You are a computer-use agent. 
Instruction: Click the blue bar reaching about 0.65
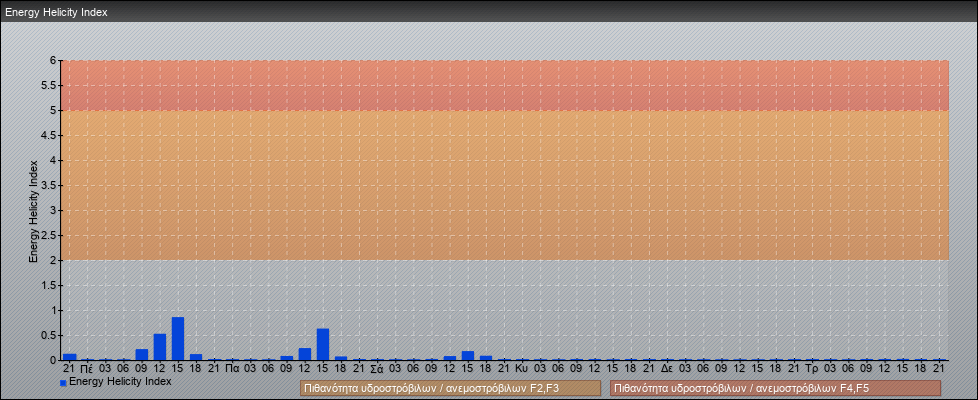(x=322, y=344)
